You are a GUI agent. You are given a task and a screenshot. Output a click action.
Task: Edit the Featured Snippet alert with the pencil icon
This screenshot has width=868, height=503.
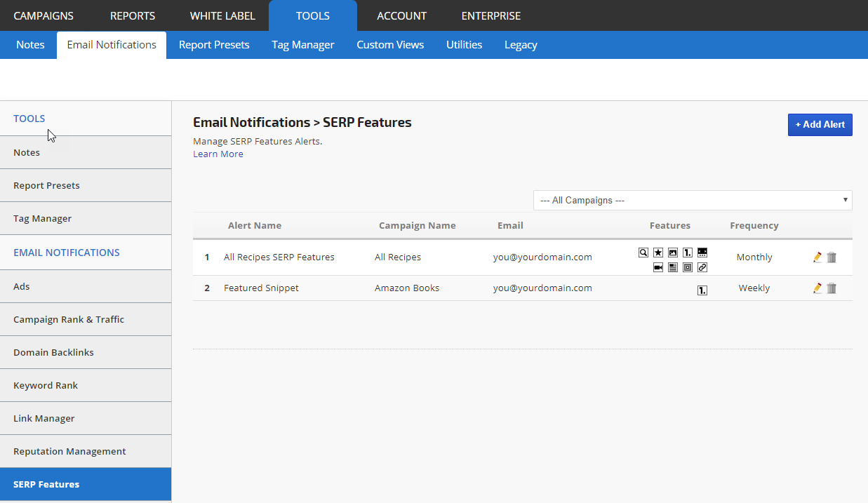[817, 288]
